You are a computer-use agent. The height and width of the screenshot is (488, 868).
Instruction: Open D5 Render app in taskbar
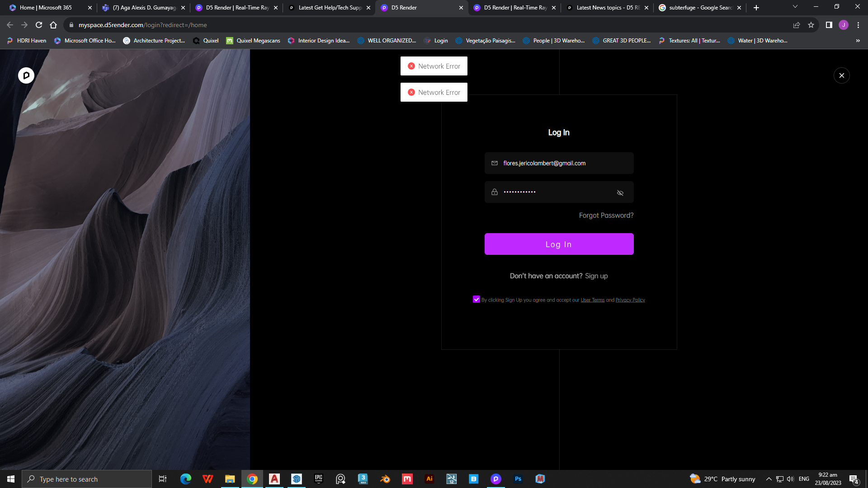coord(495,479)
